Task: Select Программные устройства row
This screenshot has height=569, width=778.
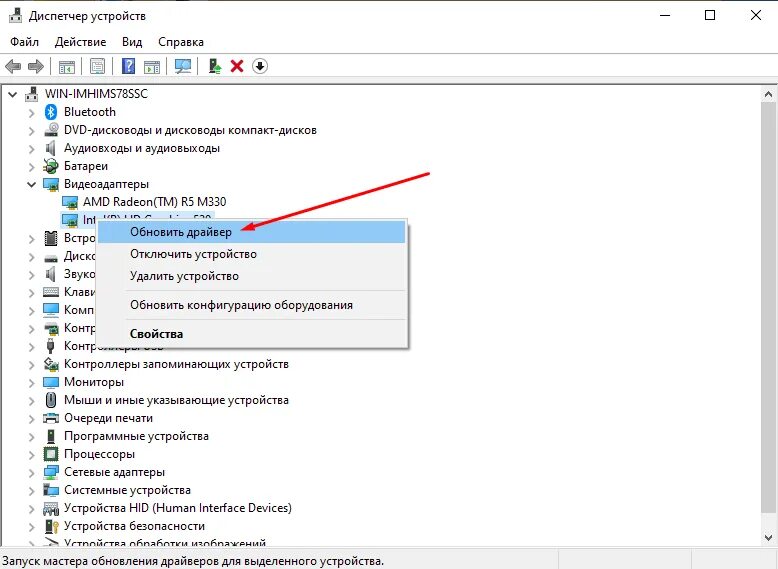Action: pyautogui.click(x=136, y=436)
